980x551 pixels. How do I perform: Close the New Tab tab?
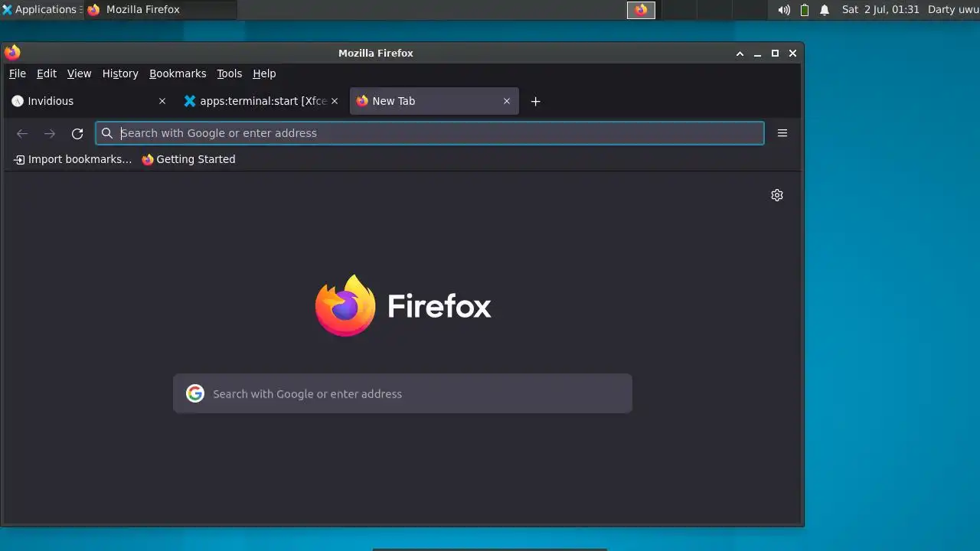[506, 101]
